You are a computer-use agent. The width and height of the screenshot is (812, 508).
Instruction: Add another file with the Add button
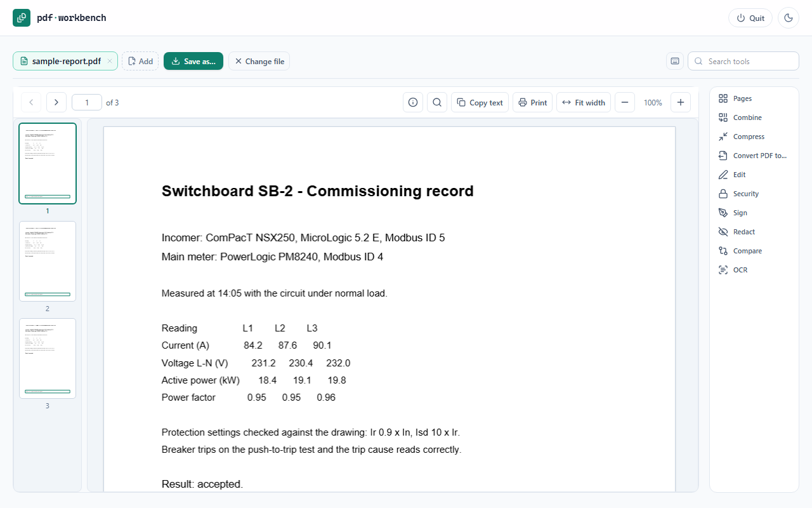tap(140, 61)
